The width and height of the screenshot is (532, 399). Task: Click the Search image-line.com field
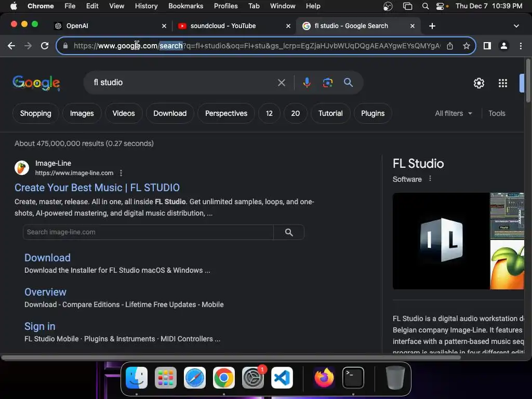tap(148, 232)
